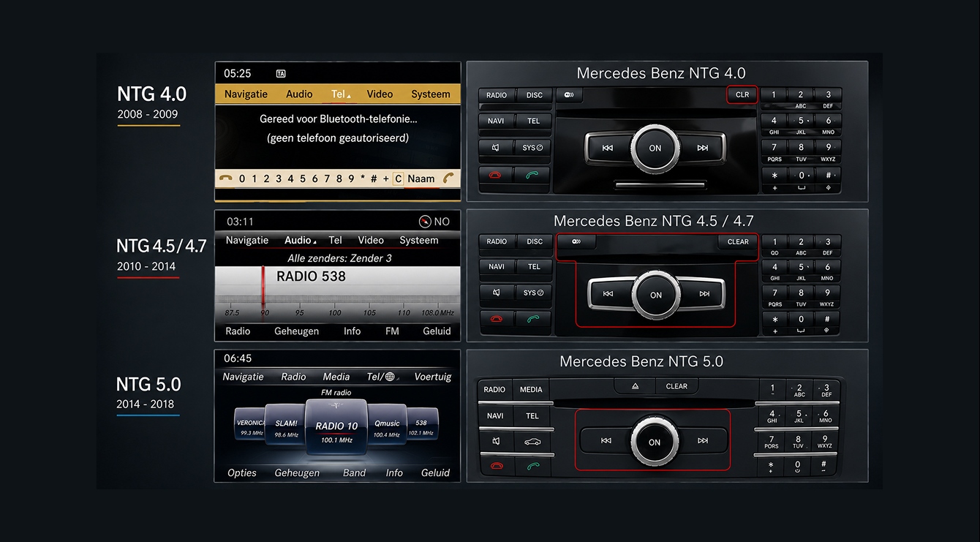Mute audio on the NTG 4.5/4.7 panel
Image resolution: width=980 pixels, height=542 pixels.
point(497,293)
